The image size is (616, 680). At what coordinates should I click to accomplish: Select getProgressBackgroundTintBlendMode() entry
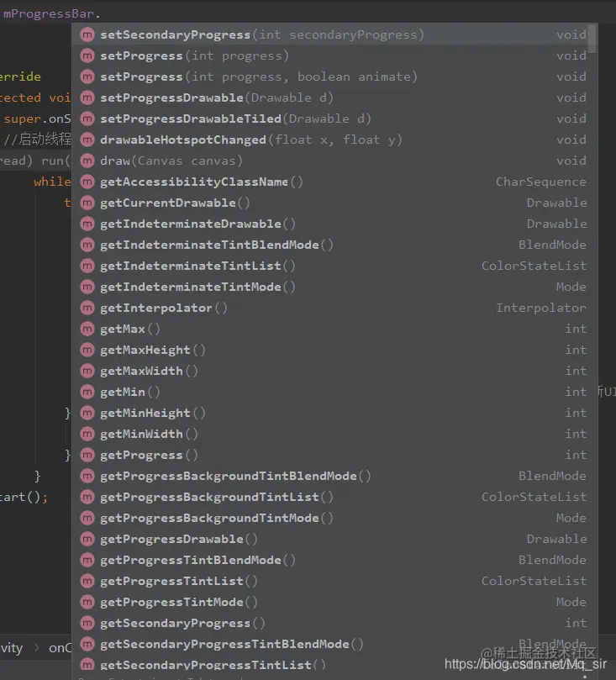tap(333, 477)
